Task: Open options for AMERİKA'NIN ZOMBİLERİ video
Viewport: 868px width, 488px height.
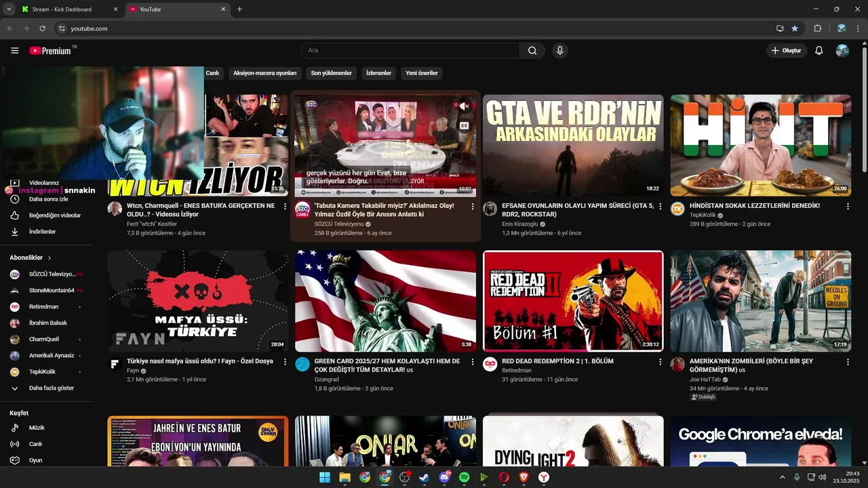Action: coord(848,362)
